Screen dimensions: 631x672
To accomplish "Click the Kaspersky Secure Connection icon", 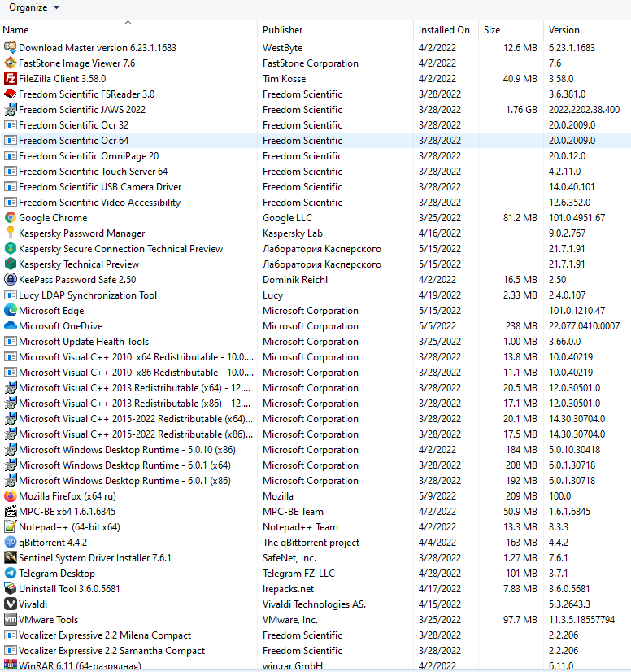I will (11, 249).
